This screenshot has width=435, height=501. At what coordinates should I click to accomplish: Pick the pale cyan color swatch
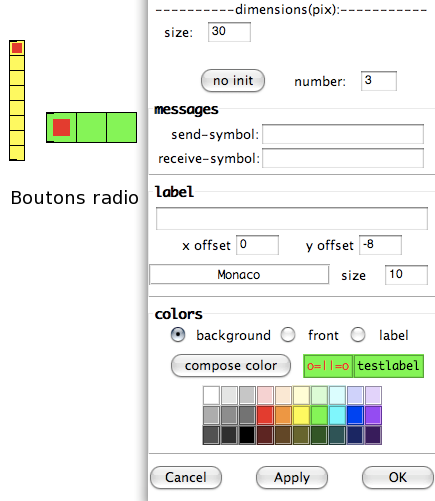[337, 395]
